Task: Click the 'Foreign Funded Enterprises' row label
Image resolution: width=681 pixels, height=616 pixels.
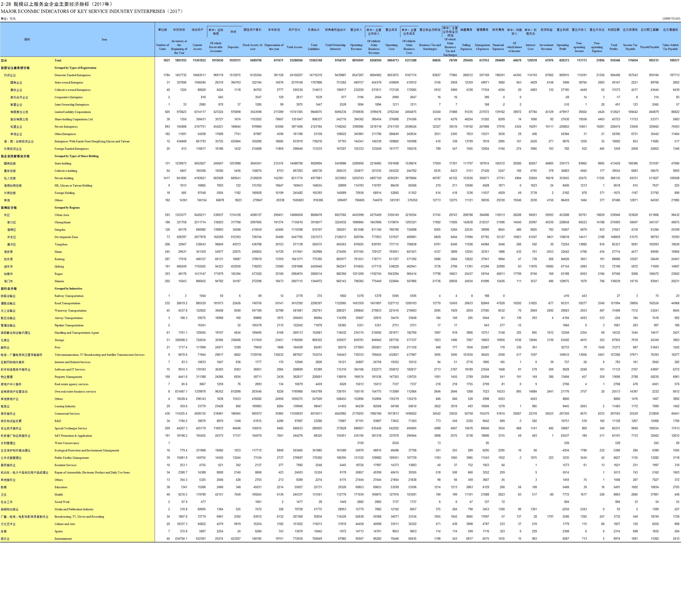Action: (72, 149)
